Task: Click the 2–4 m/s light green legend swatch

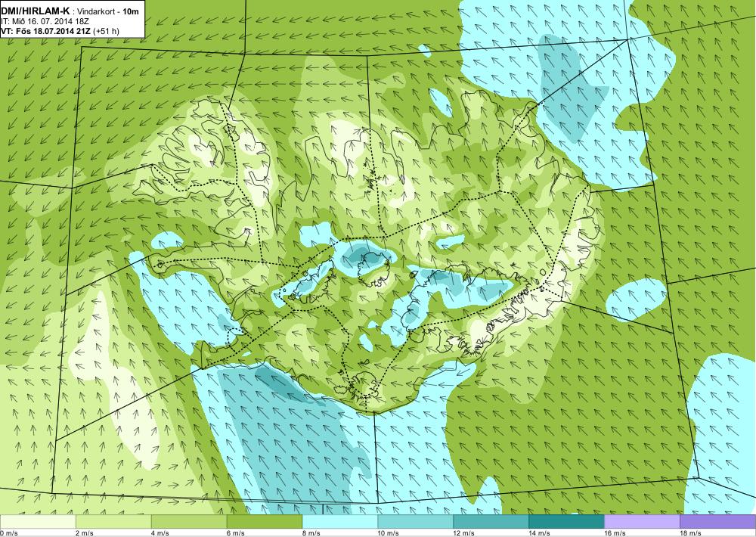Action: point(113,522)
